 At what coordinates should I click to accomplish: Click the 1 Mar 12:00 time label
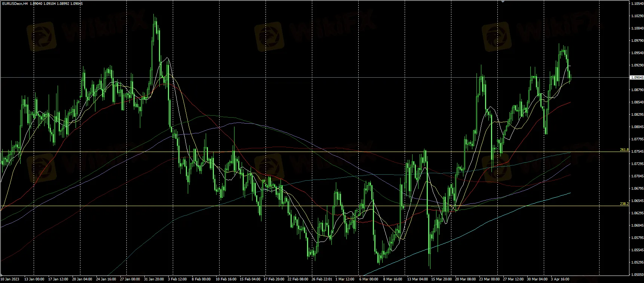pyautogui.click(x=345, y=279)
